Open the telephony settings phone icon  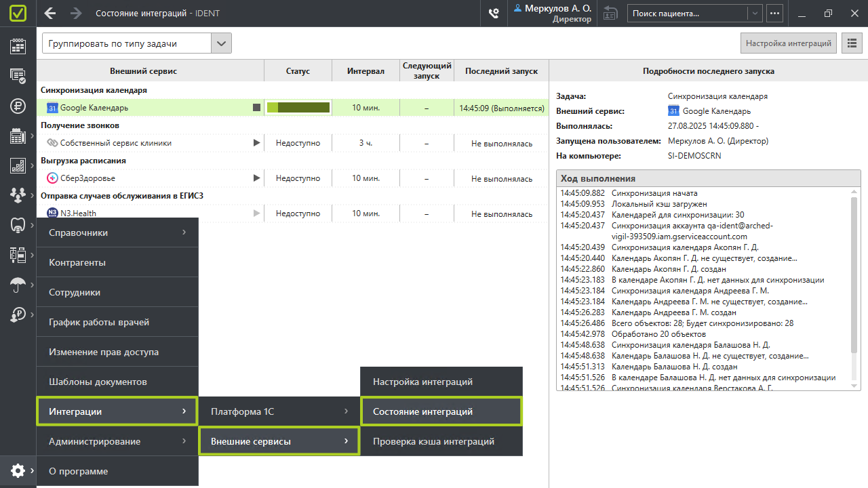(x=494, y=14)
